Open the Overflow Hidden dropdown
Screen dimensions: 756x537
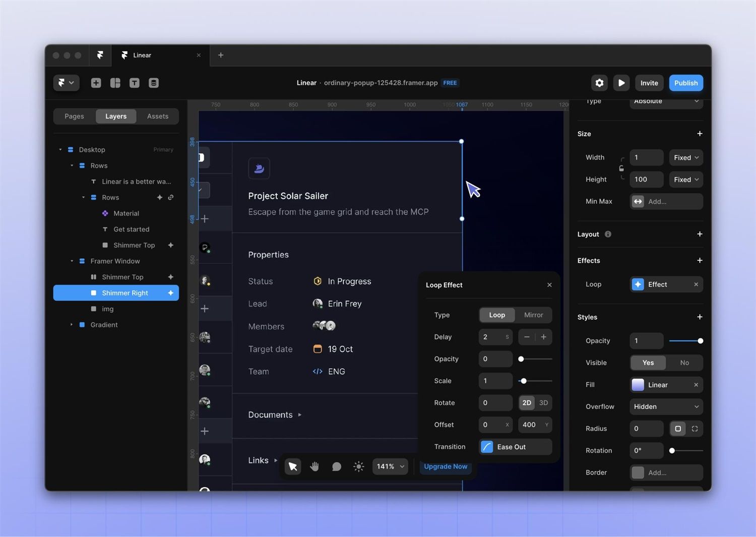[x=666, y=406]
